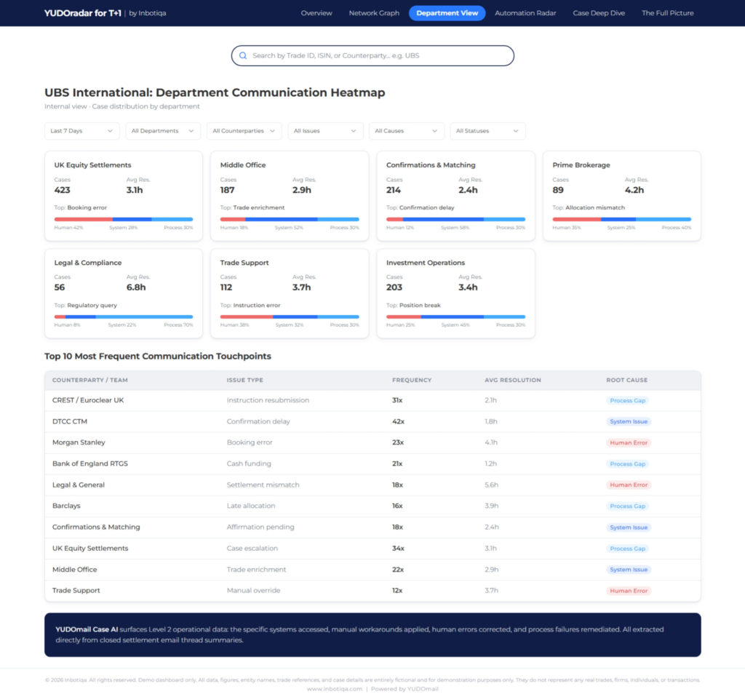Viewport: 745px width, 700px height.
Task: Open the Last 7 Days dropdown
Action: (x=81, y=131)
